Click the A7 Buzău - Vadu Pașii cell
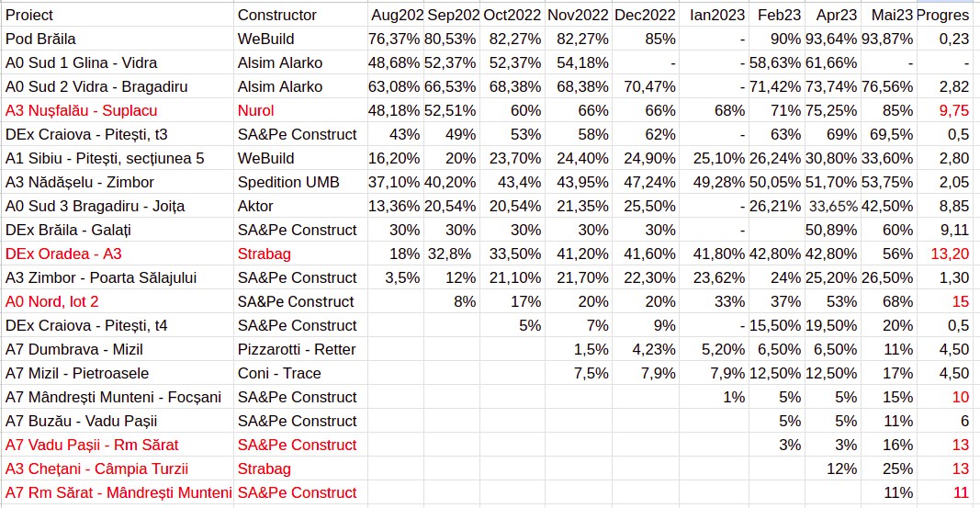 click(81, 421)
